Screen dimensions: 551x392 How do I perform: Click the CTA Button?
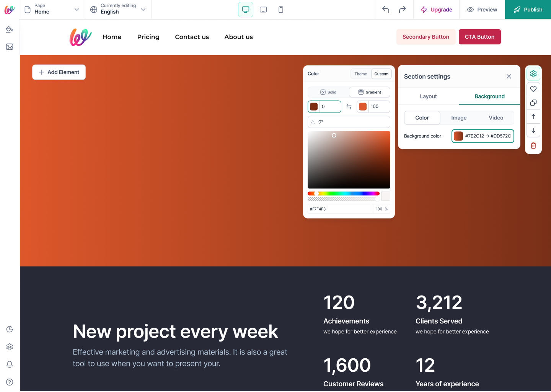click(479, 37)
